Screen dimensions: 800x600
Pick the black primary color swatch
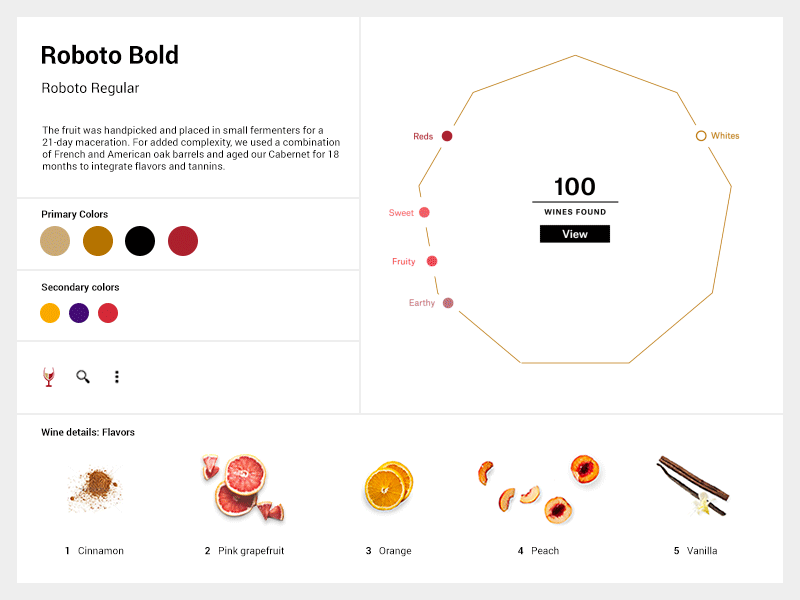click(140, 241)
